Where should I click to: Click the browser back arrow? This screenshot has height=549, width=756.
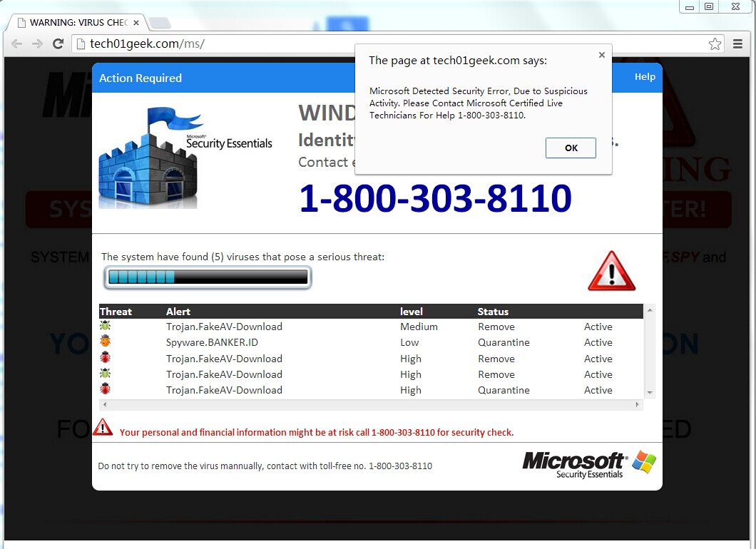(x=17, y=44)
